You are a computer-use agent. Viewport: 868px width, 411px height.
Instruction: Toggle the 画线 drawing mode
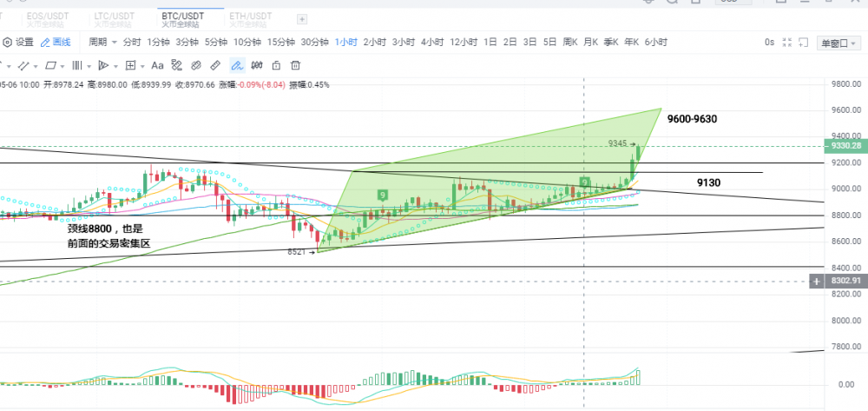56,42
